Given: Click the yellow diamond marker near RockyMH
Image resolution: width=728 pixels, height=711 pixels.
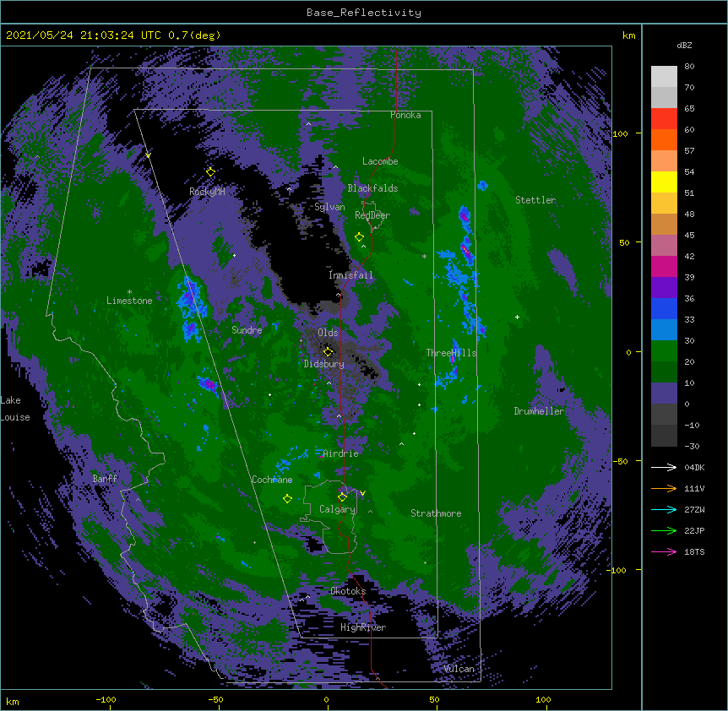Looking at the screenshot, I should (x=210, y=172).
